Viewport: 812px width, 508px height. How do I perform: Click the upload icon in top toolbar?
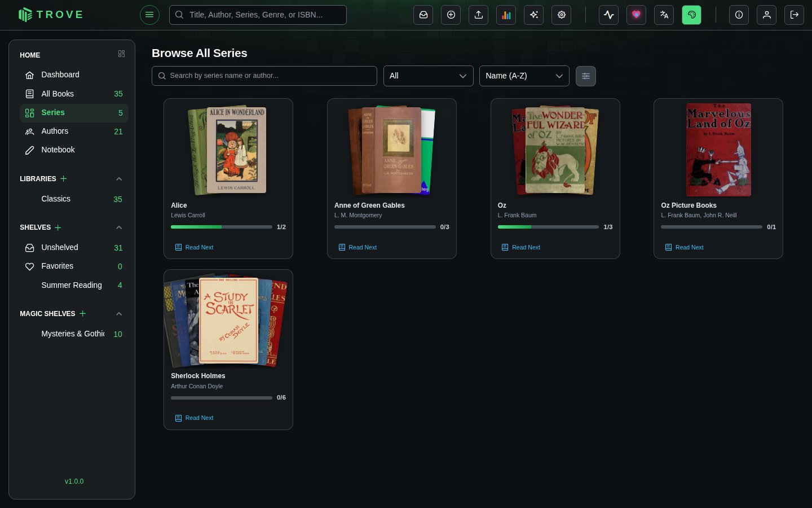coord(479,15)
